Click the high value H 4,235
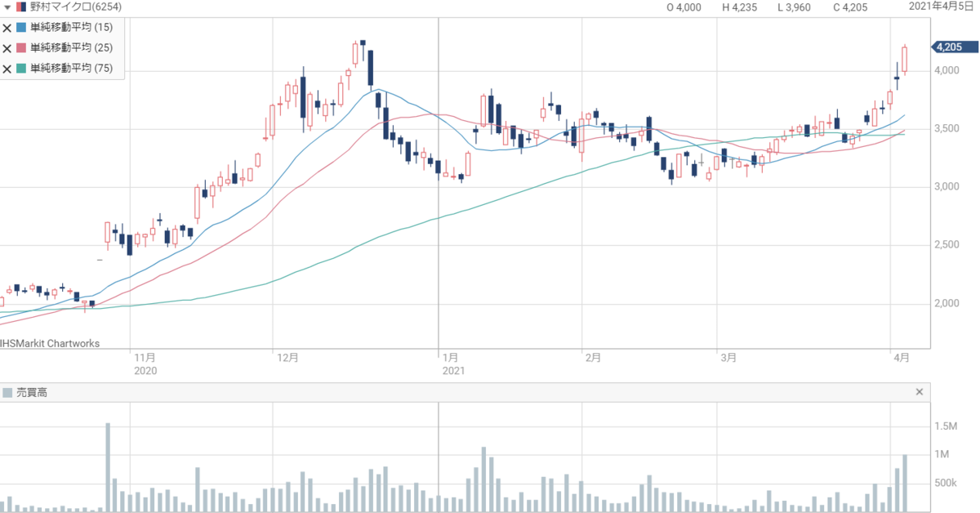 [740, 7]
